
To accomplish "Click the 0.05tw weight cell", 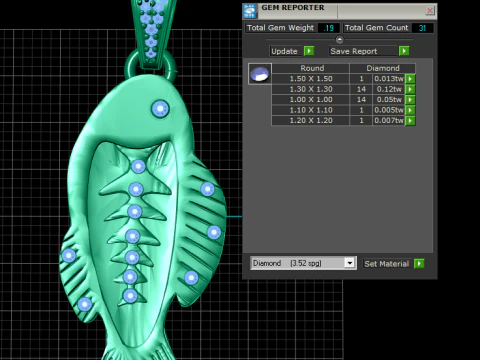I will tap(389, 100).
